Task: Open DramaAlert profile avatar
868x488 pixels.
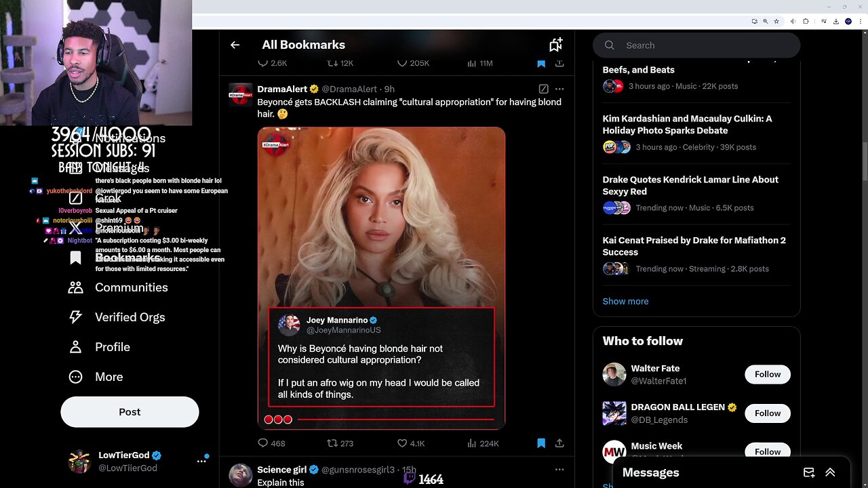Action: coord(241,95)
